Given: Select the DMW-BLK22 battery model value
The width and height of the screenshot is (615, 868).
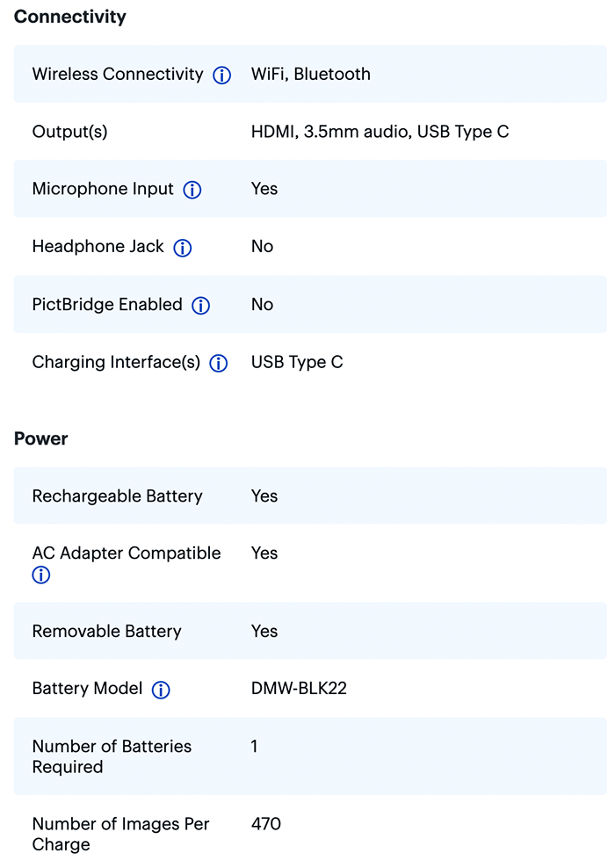Looking at the screenshot, I should (299, 688).
